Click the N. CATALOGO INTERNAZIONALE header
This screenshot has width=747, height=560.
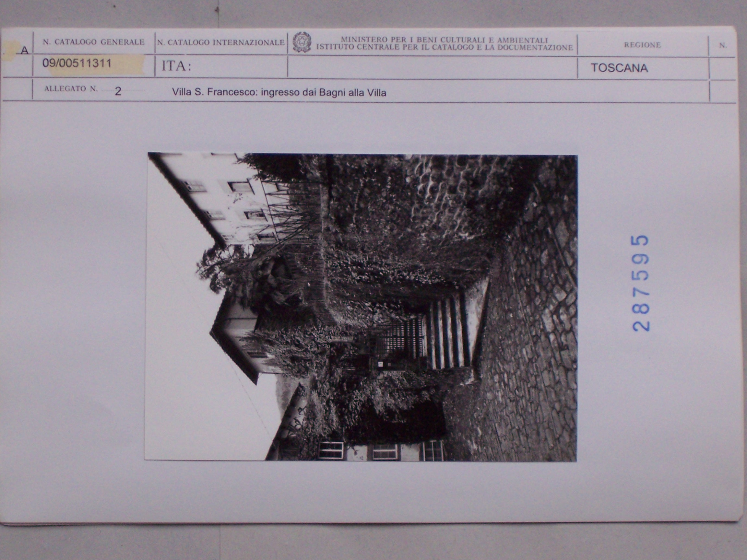tap(221, 42)
